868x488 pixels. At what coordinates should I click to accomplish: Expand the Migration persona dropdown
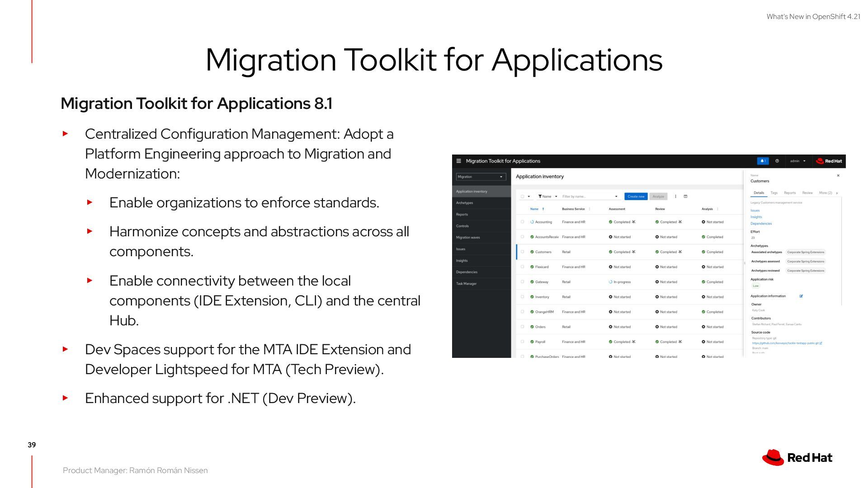[481, 177]
